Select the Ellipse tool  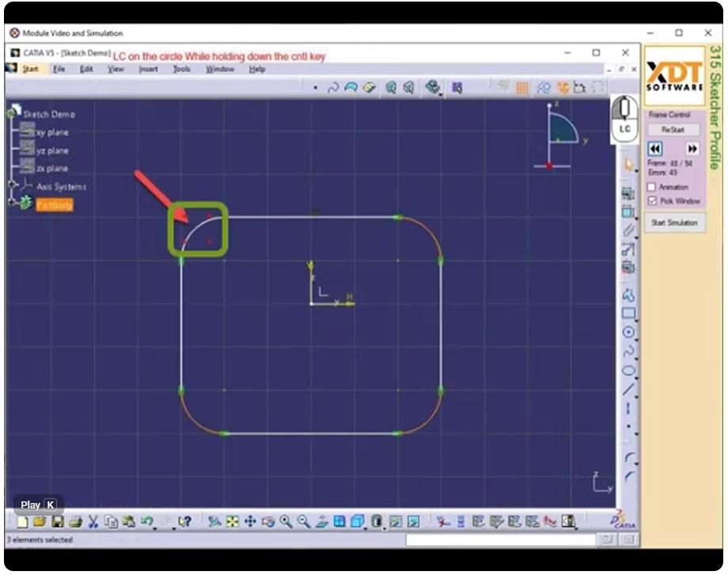[628, 371]
